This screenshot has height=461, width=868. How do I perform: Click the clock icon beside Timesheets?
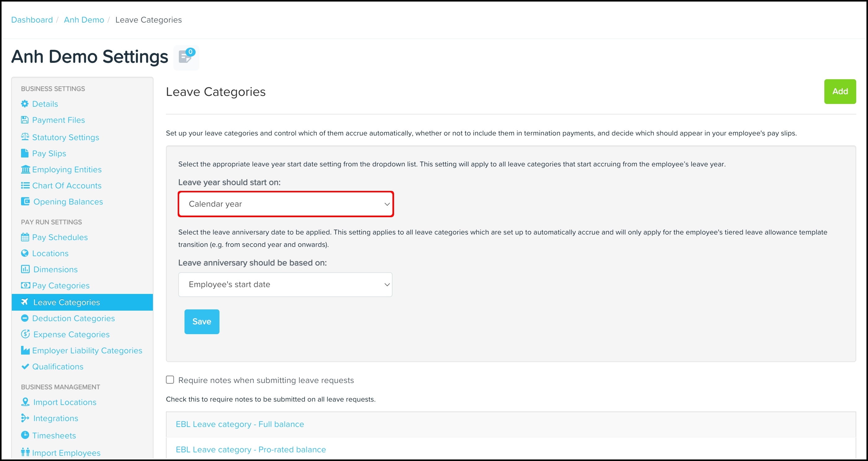(x=25, y=435)
